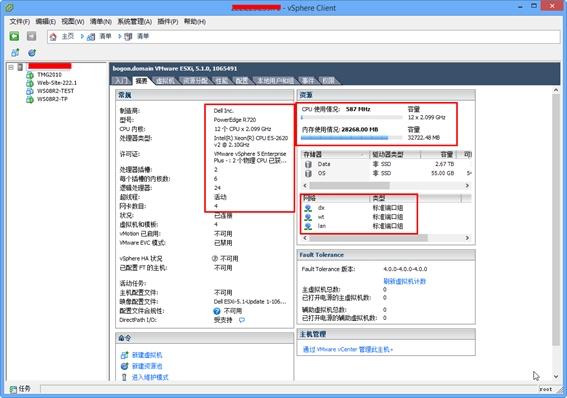Click the PowerEdge R720 model text
Screen dimensions: 567x398
[235, 120]
